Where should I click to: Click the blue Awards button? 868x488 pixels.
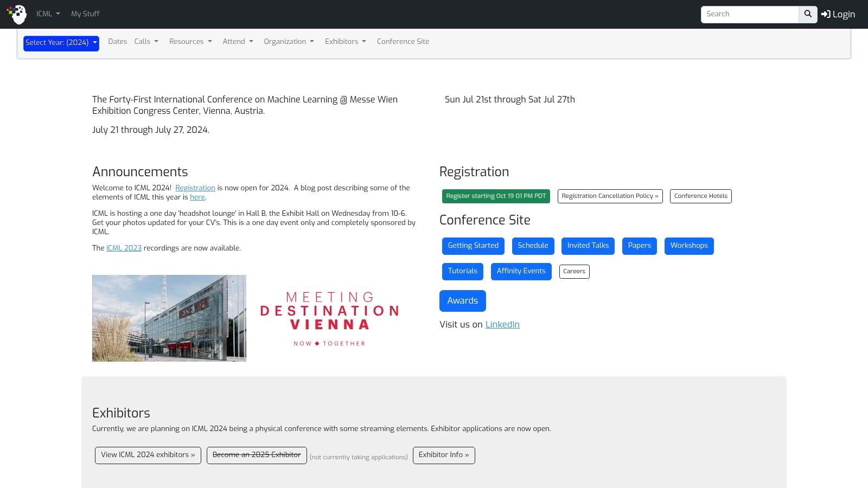pos(462,301)
